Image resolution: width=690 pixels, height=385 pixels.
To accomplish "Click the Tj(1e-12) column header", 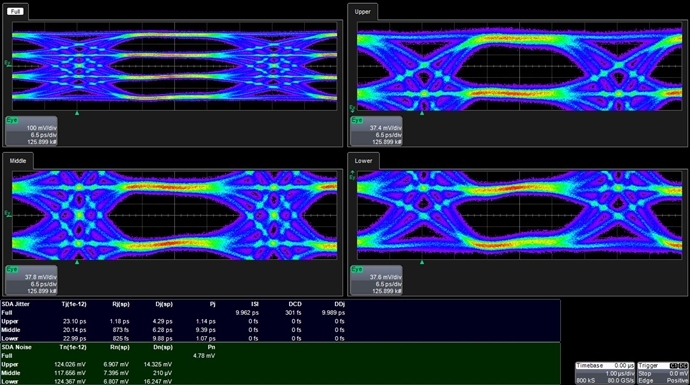I will [x=74, y=304].
